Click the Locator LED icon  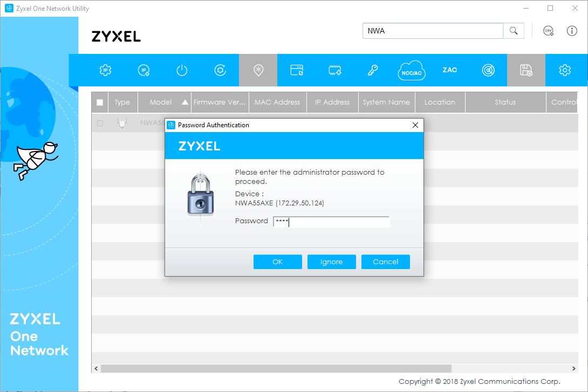point(258,70)
